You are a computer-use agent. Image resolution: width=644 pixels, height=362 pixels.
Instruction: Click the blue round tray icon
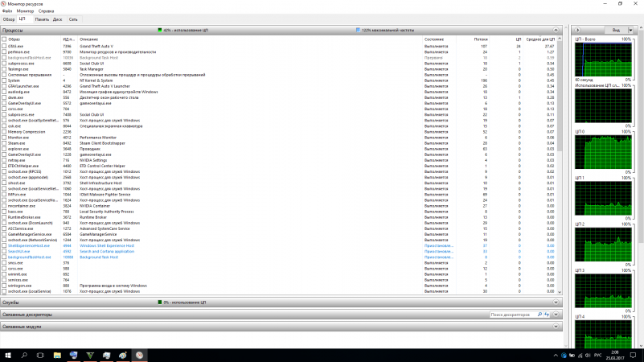click(x=564, y=356)
